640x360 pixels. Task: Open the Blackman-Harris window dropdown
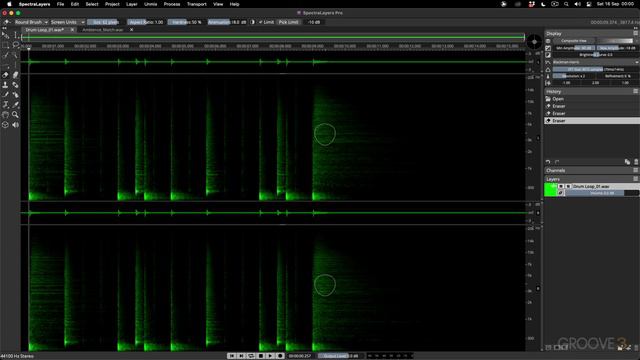pyautogui.click(x=596, y=62)
